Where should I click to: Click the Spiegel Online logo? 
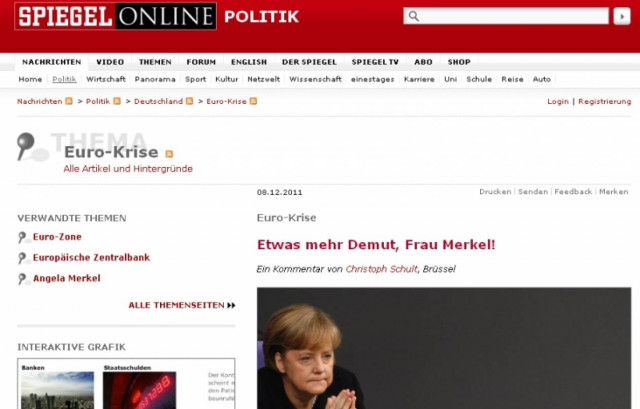point(115,16)
